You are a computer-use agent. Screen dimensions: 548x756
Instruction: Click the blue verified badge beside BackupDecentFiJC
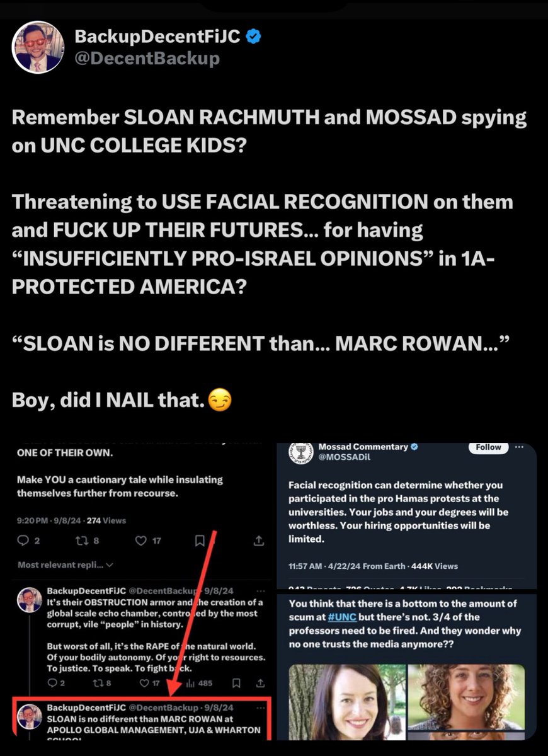click(253, 37)
